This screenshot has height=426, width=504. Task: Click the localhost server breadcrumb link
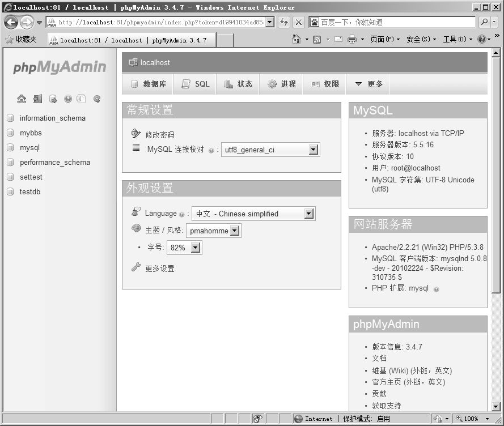155,63
